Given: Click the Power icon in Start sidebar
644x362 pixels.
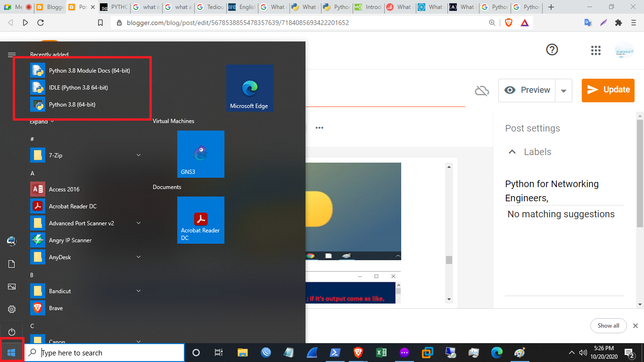Looking at the screenshot, I should click(x=12, y=332).
